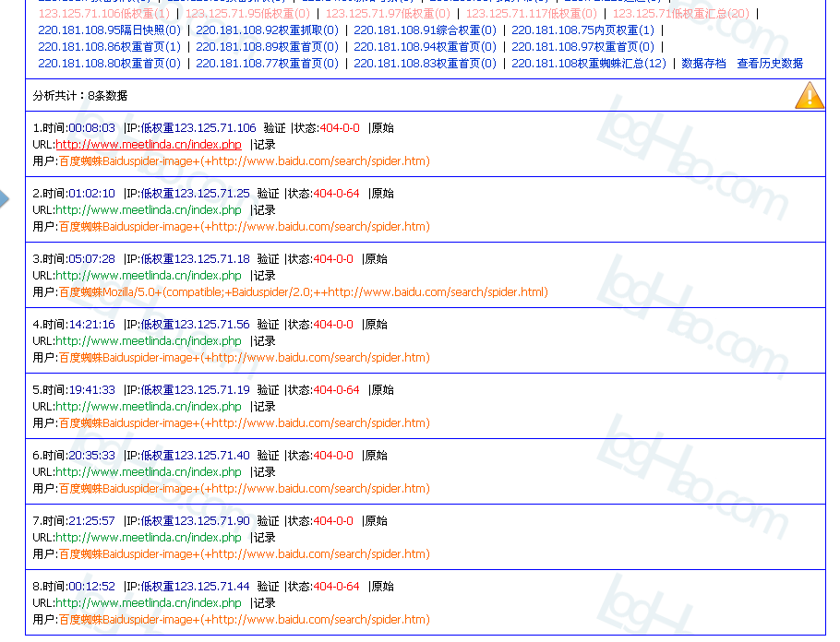
Task: Open Mozilla/5.0 Baiduspider/2.0 user-agent link
Action: (x=303, y=292)
